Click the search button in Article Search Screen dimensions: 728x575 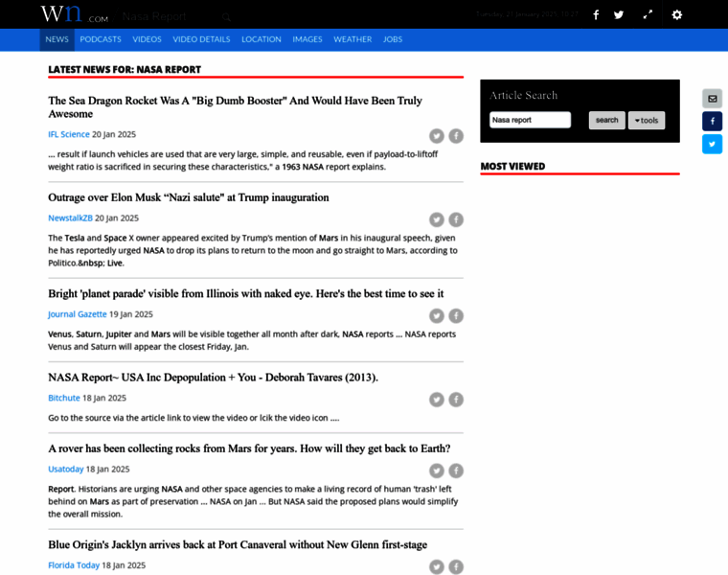point(606,121)
